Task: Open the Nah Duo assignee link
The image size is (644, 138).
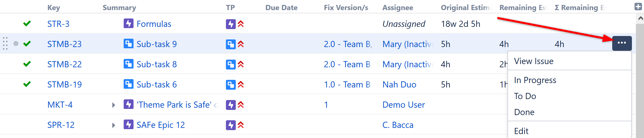Action: [399, 85]
